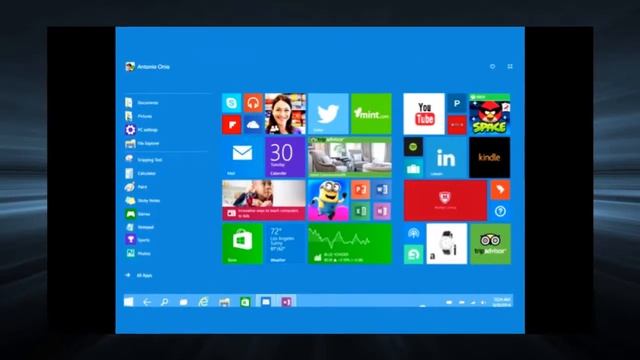The height and width of the screenshot is (360, 640).
Task: Click the taskbar Search magnifier
Action: [164, 302]
